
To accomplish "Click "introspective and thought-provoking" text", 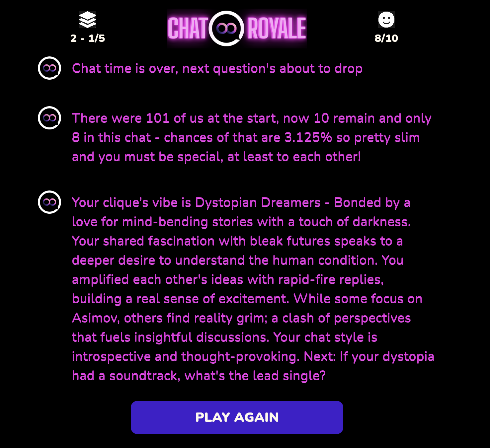I will [185, 357].
